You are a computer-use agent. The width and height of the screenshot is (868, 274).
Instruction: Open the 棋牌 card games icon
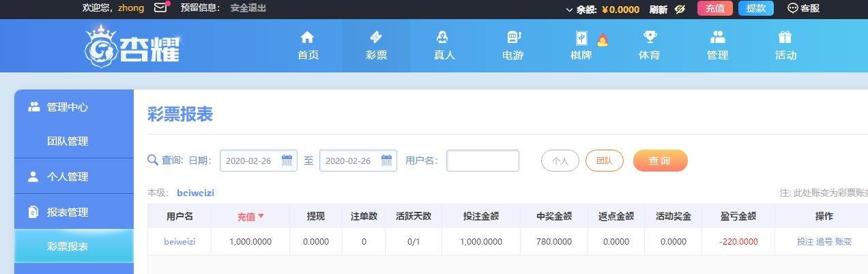click(x=581, y=38)
